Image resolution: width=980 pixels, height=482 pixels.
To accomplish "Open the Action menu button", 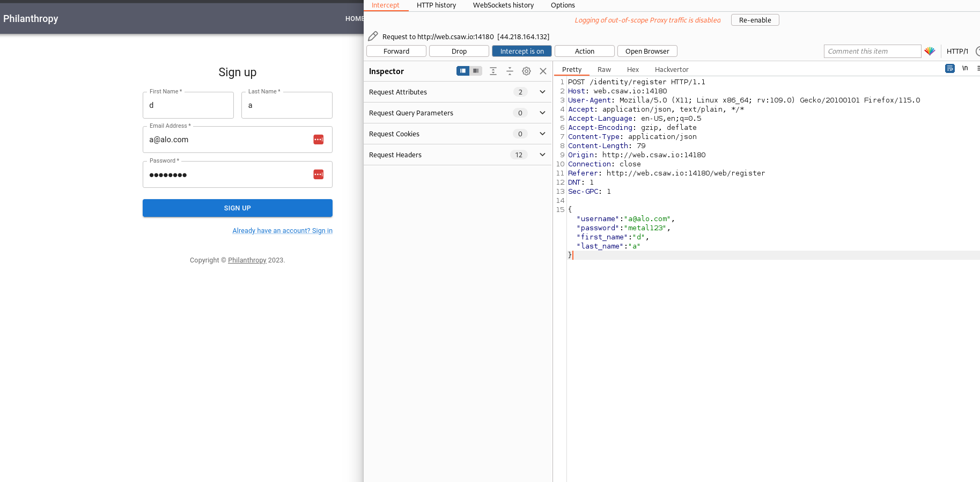I will click(x=585, y=51).
